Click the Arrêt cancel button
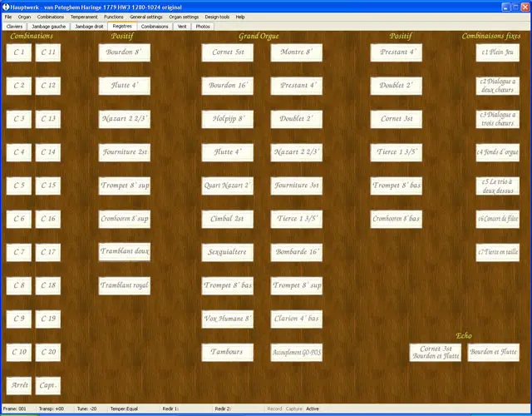The height and width of the screenshot is (416, 532). tap(18, 385)
